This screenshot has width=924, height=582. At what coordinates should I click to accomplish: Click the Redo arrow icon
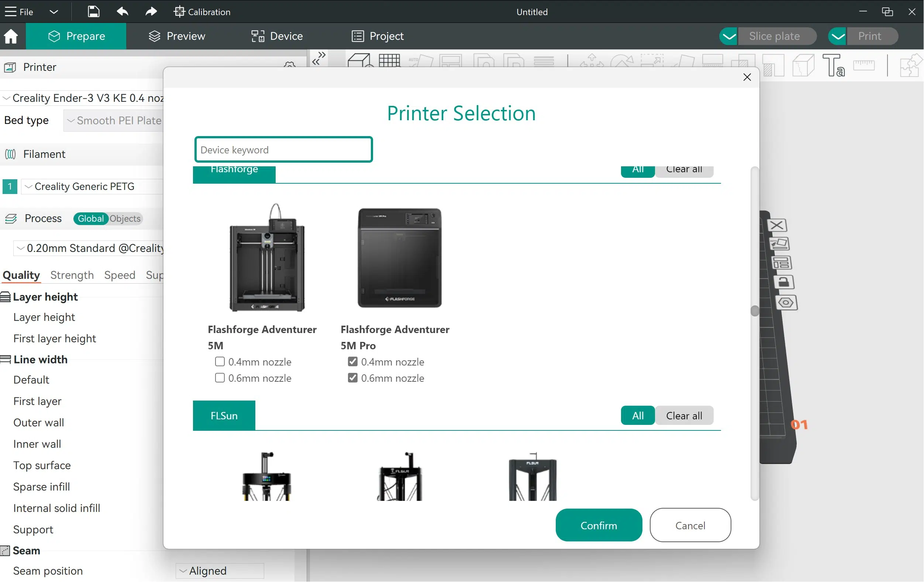[151, 11]
